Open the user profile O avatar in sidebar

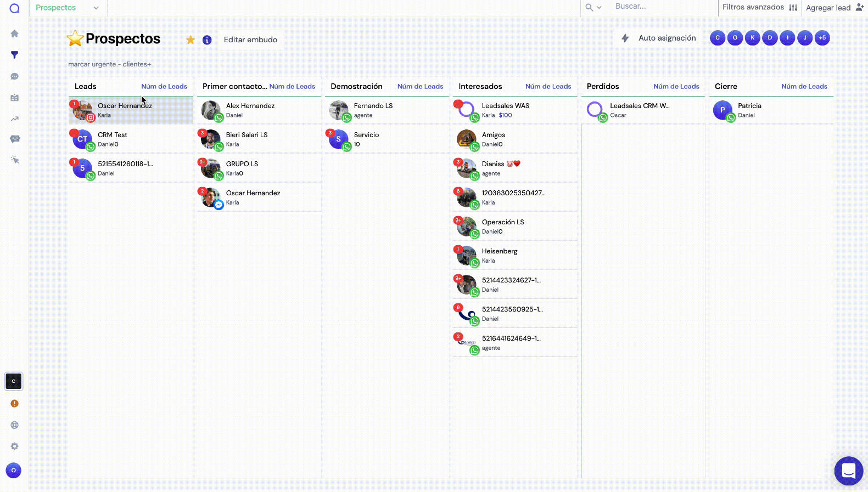(14, 470)
